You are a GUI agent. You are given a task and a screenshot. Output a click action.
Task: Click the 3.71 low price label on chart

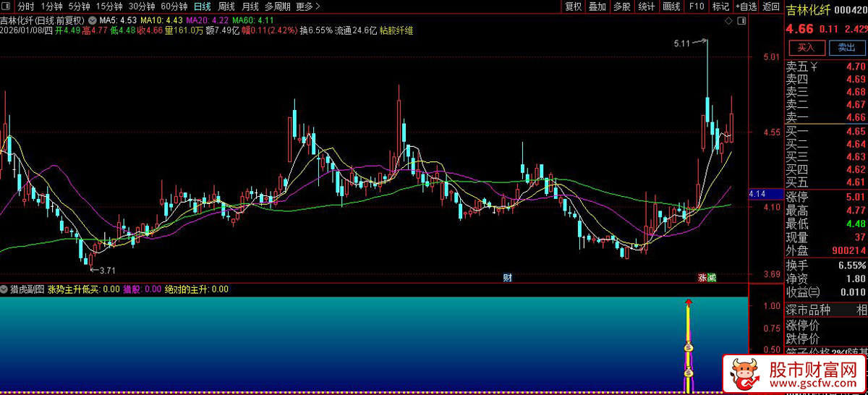(107, 271)
